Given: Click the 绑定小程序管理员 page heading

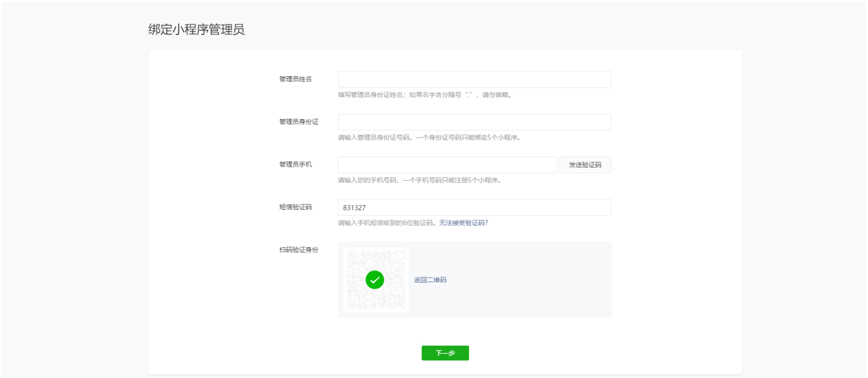Looking at the screenshot, I should click(x=196, y=30).
